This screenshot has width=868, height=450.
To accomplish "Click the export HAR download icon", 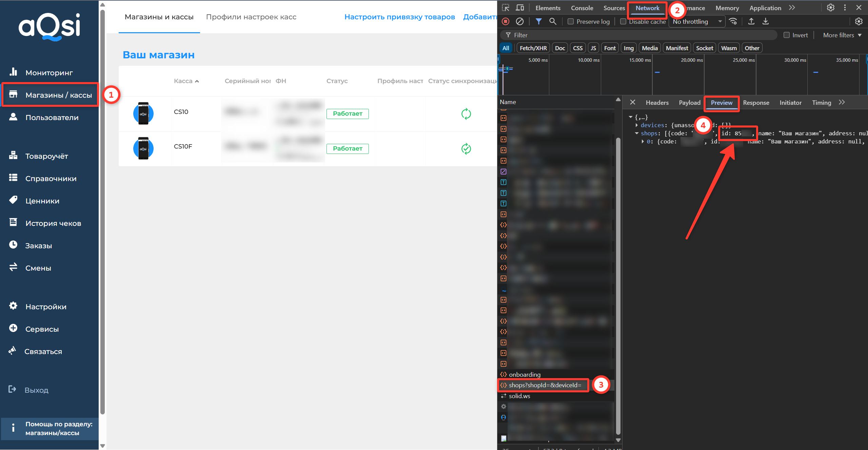I will [x=766, y=21].
